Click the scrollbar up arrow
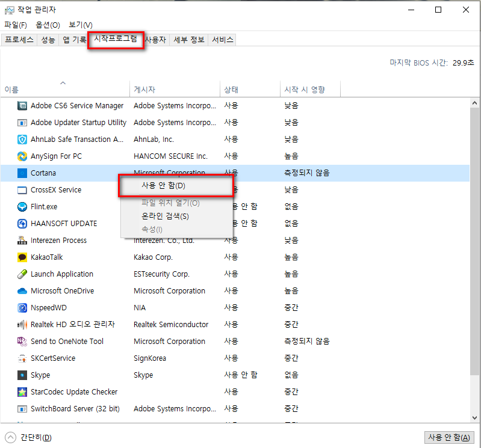The width and height of the screenshot is (481, 448). (474, 103)
